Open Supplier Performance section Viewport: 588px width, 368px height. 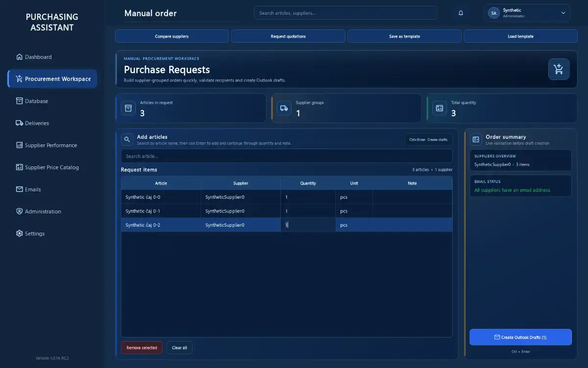(52, 145)
